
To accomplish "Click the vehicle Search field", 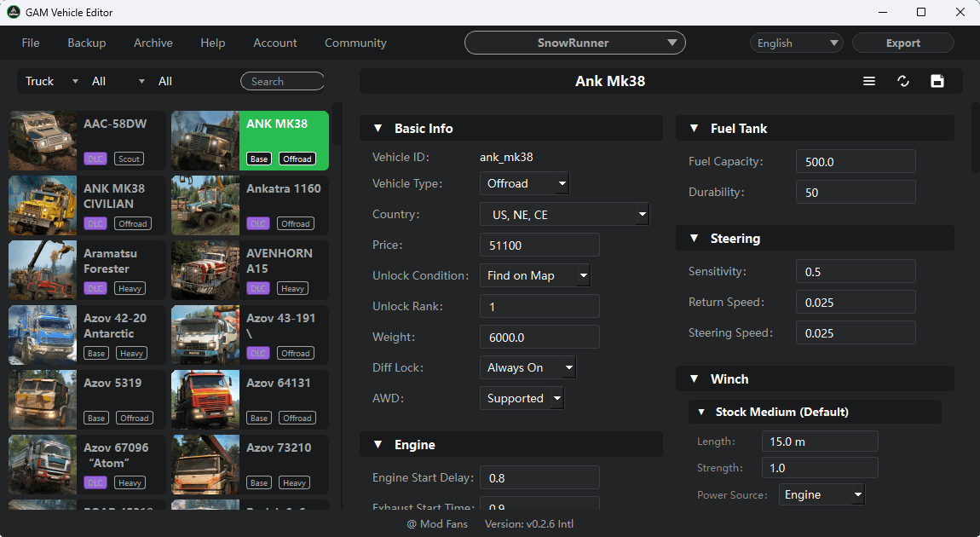I will tap(283, 81).
